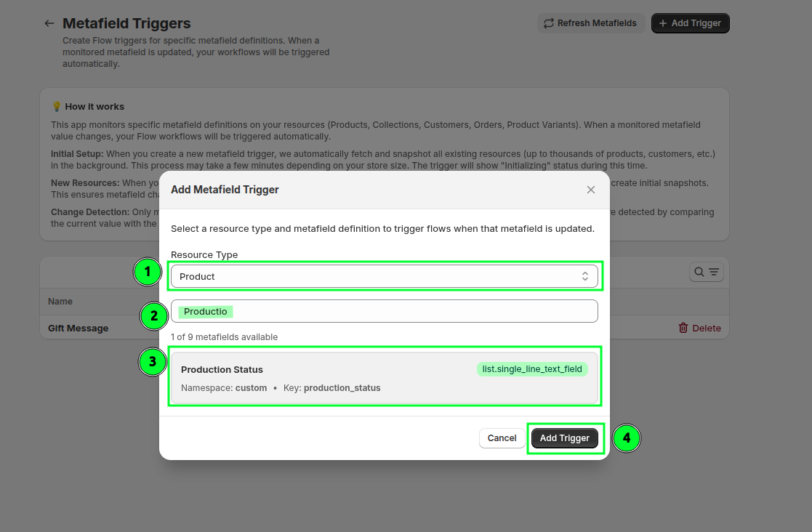Click the green step 4 badge

click(627, 438)
